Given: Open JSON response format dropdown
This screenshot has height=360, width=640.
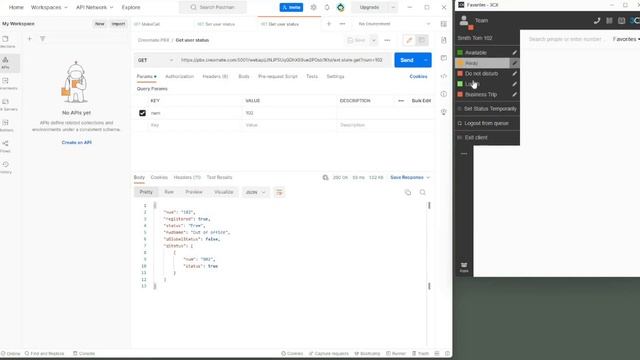Looking at the screenshot, I should (256, 192).
